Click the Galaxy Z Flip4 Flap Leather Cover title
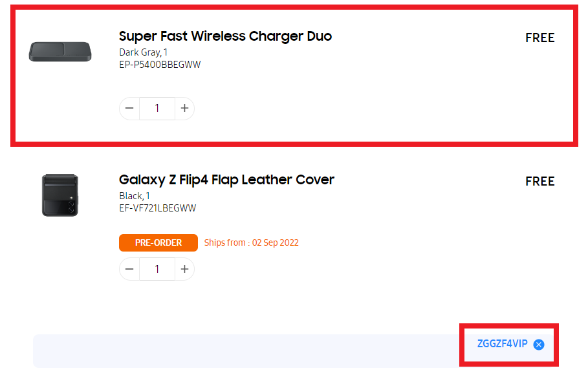The image size is (588, 377). [x=226, y=180]
